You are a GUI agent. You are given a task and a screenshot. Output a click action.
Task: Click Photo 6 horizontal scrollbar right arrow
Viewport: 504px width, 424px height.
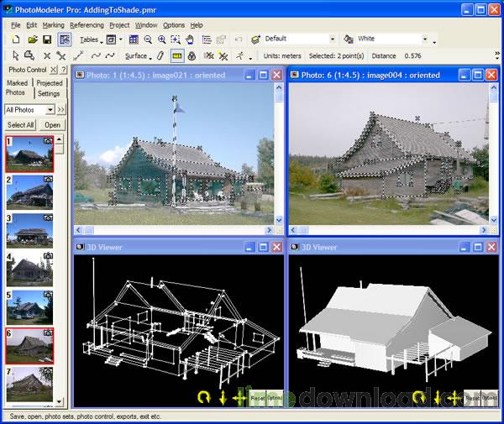tap(484, 230)
